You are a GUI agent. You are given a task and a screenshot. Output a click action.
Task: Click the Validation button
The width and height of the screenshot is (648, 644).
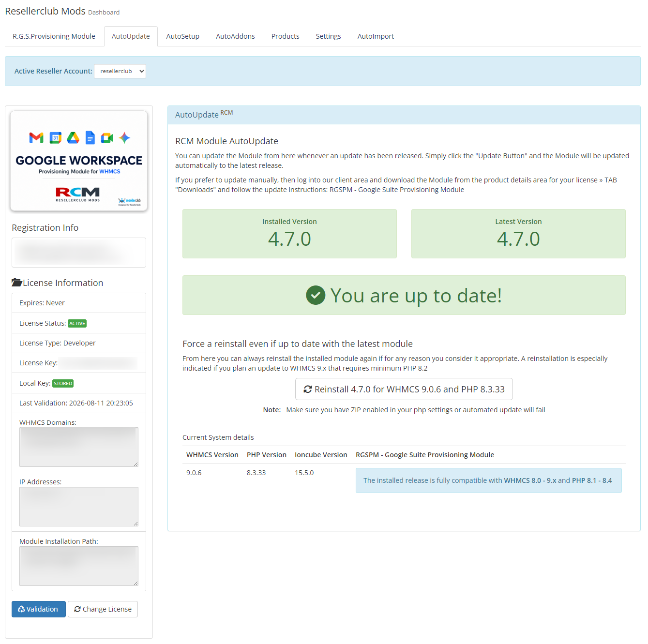[x=39, y=609]
